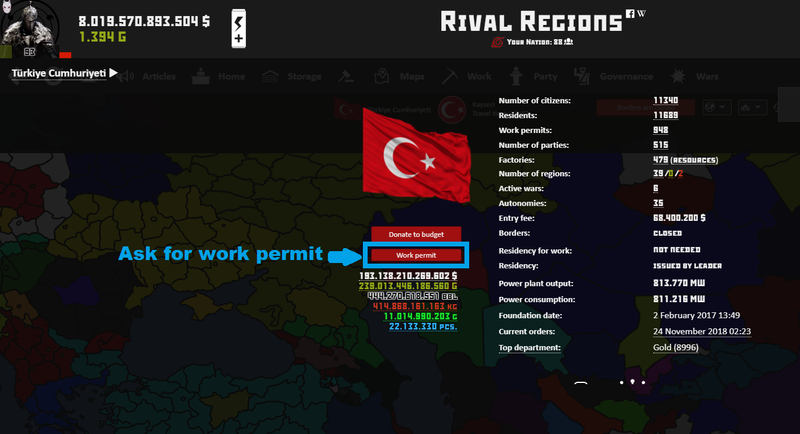The height and width of the screenshot is (434, 800).
Task: Click the Governance icon
Action: (x=582, y=76)
